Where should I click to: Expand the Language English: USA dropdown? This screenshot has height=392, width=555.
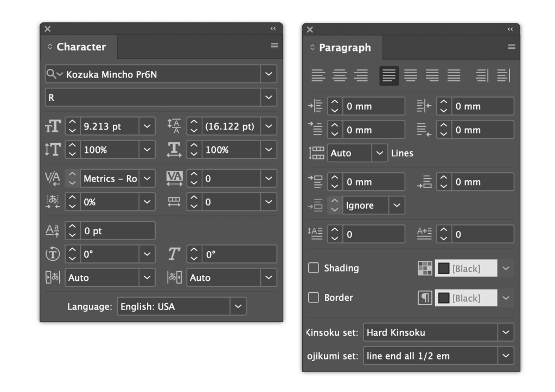click(238, 306)
